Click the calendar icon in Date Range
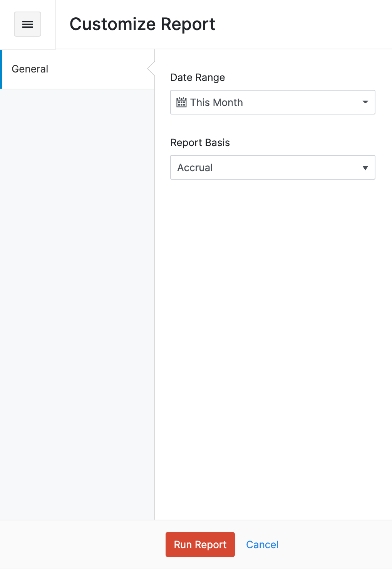Screen dimensions: 392x569 (181, 102)
